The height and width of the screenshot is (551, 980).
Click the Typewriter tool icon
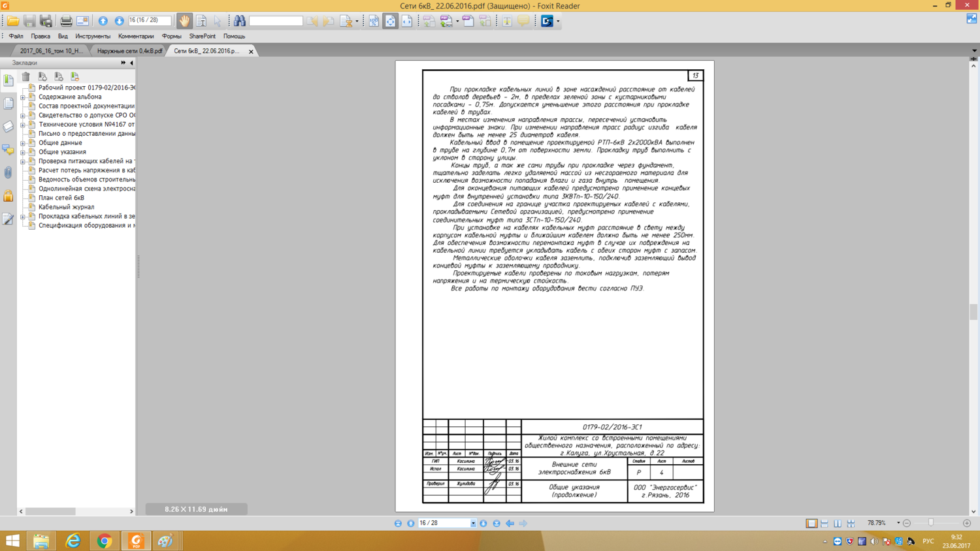(507, 21)
